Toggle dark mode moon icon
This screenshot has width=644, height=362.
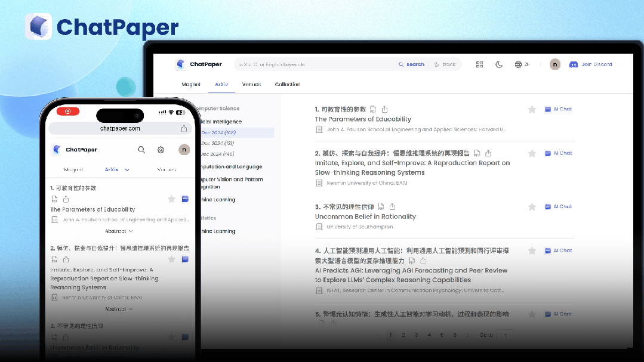click(499, 64)
